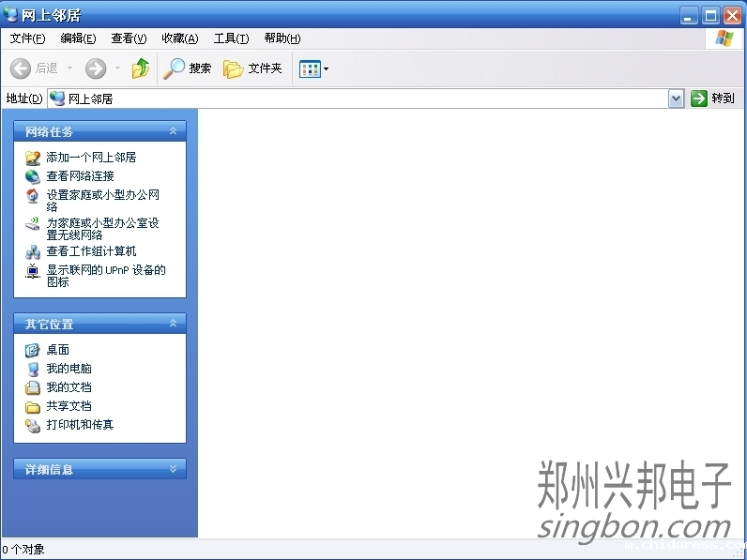The height and width of the screenshot is (560, 747).
Task: Collapse the 网络任务 panel
Action: [x=173, y=132]
